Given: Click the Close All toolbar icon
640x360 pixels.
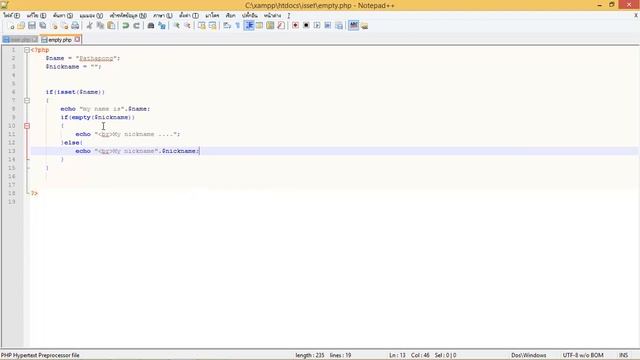Looking at the screenshot, I should (x=64, y=26).
